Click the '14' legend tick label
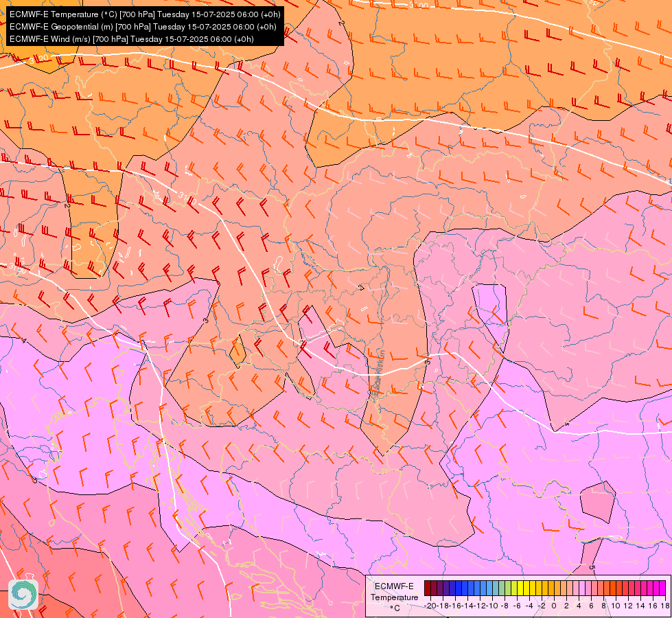The image size is (672, 618). [x=640, y=606]
